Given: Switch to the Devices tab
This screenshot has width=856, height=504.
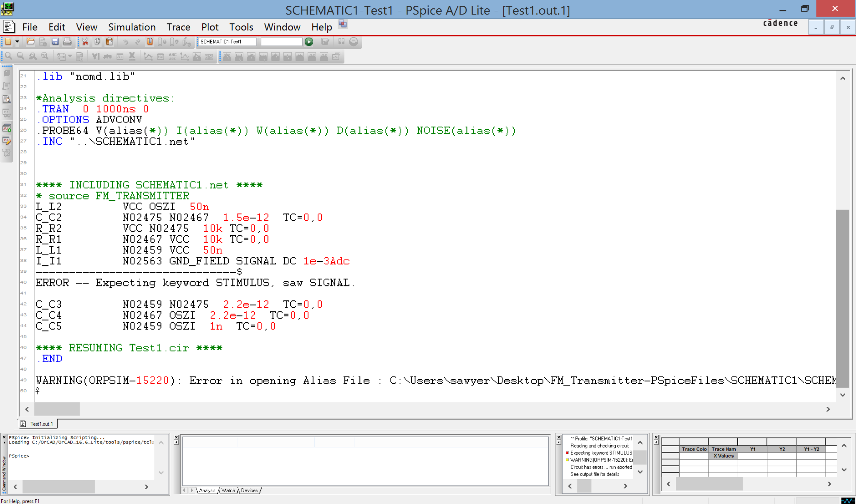Looking at the screenshot, I should coord(249,490).
